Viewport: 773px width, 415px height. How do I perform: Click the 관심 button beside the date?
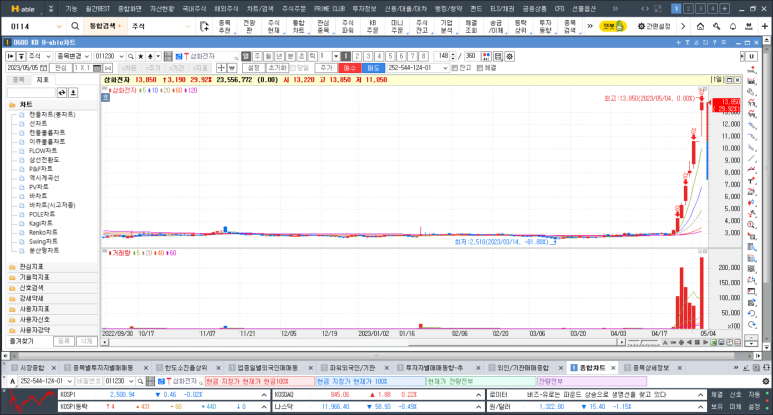click(x=61, y=68)
